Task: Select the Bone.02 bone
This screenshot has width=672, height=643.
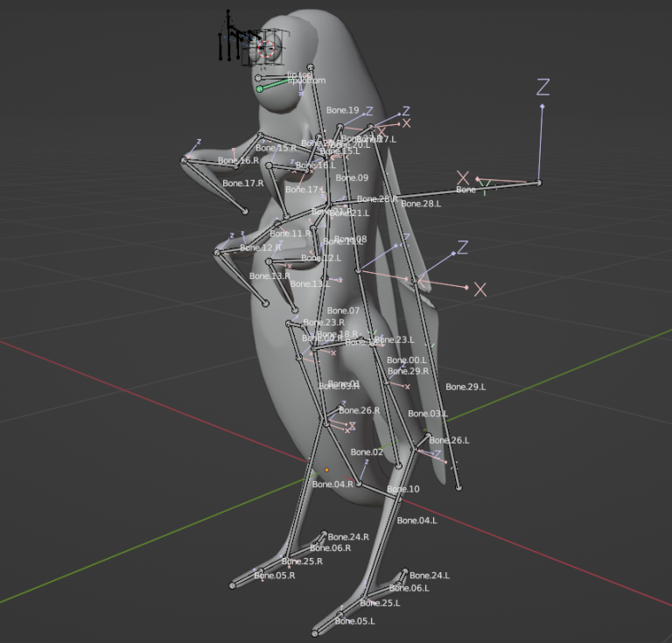Action: point(367,452)
